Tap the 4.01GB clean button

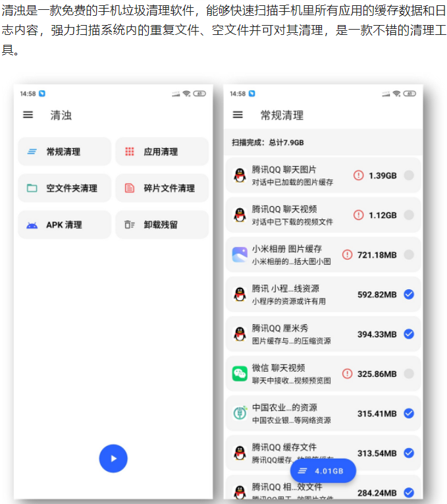point(323,471)
